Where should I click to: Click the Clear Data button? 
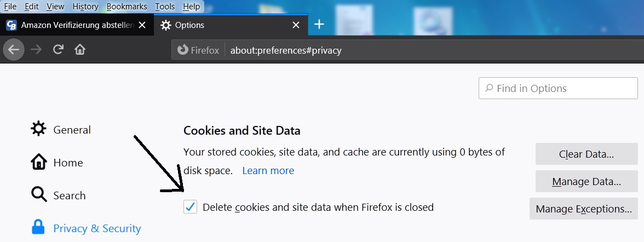(x=586, y=154)
